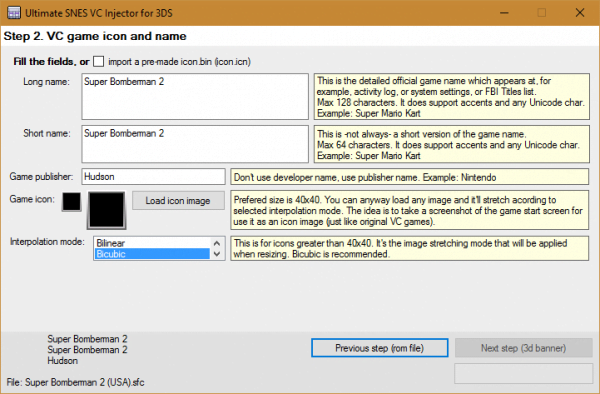Click the small game icon preview
The width and height of the screenshot is (600, 394).
tap(72, 201)
